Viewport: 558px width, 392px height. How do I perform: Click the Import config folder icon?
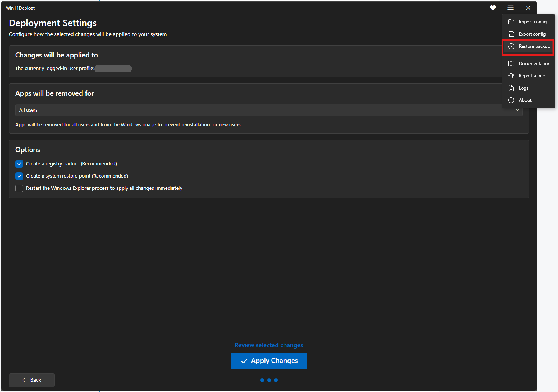click(511, 22)
